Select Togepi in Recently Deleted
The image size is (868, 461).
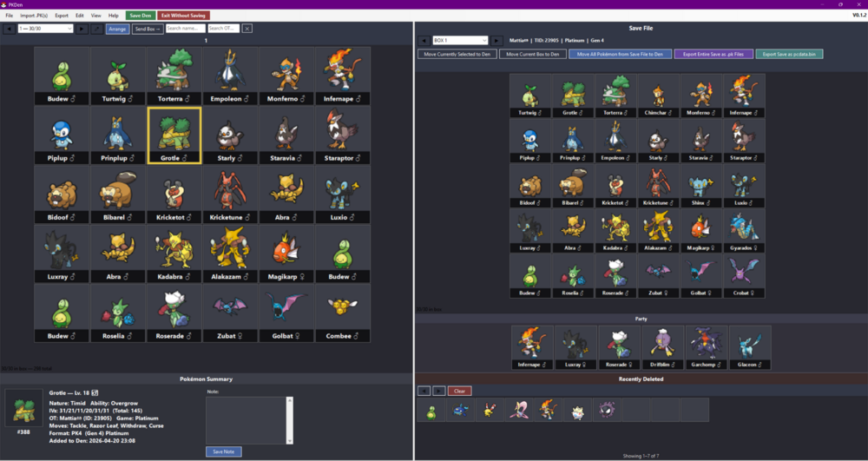(577, 410)
